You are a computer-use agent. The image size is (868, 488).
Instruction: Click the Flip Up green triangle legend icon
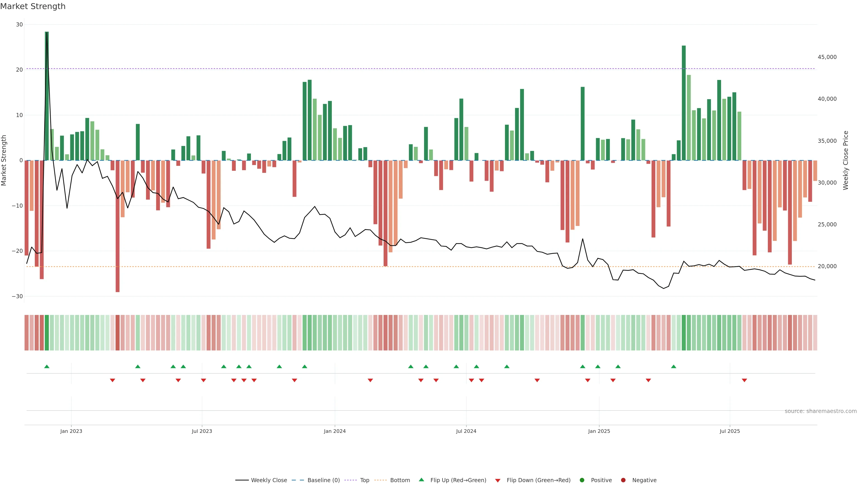point(421,480)
